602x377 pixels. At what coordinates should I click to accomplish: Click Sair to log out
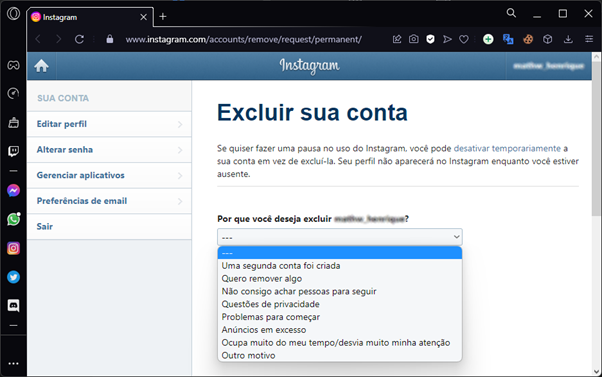[x=109, y=227]
